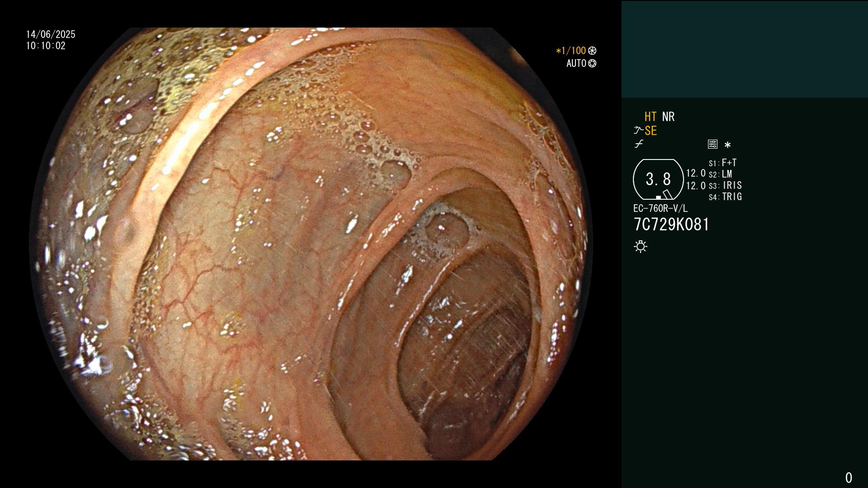The image size is (868, 488).
Task: Click the image counter 0 at bottom right
Action: (x=849, y=478)
